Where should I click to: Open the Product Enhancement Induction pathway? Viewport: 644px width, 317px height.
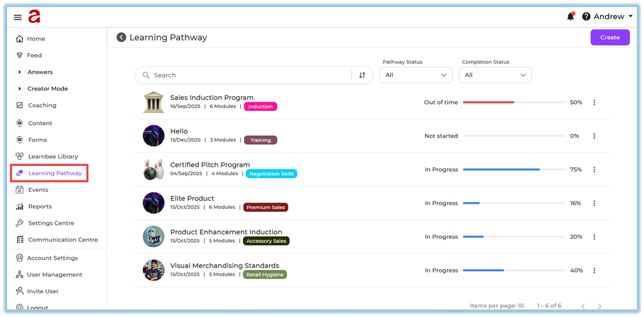click(x=225, y=232)
